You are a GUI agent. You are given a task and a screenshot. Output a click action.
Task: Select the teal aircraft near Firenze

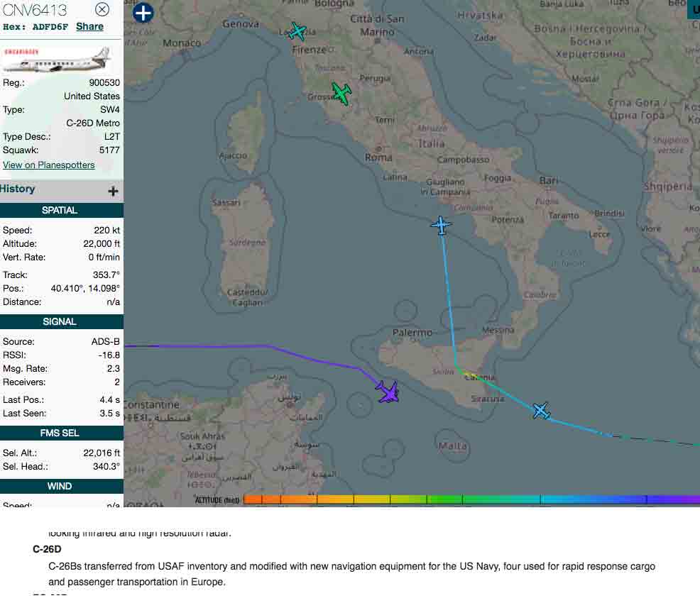(297, 31)
